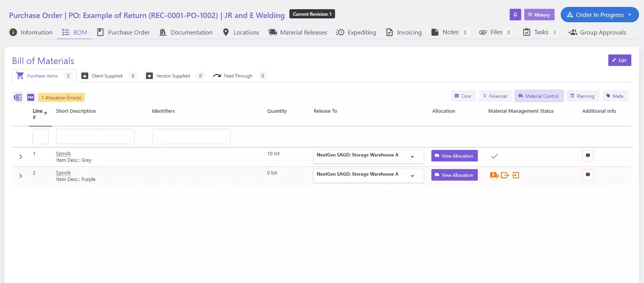The height and width of the screenshot is (283, 644).
Task: Click the 0 lot quantity cell
Action: click(x=272, y=173)
